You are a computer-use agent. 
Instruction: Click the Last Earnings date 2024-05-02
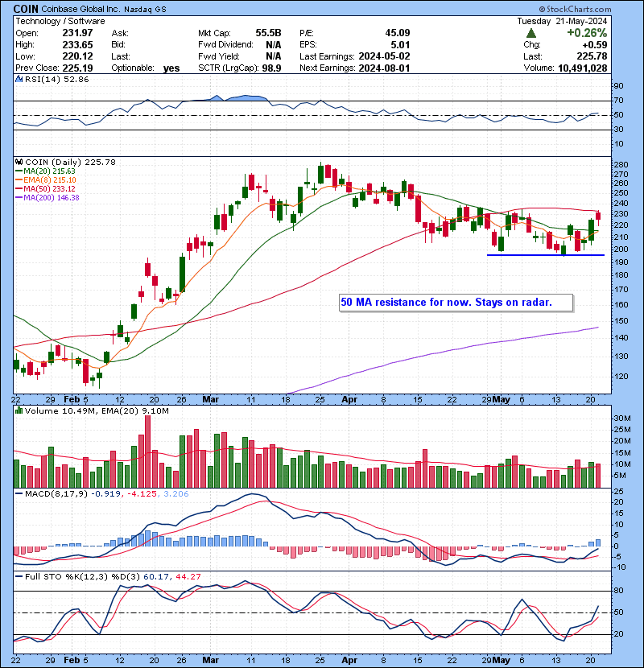tap(384, 56)
